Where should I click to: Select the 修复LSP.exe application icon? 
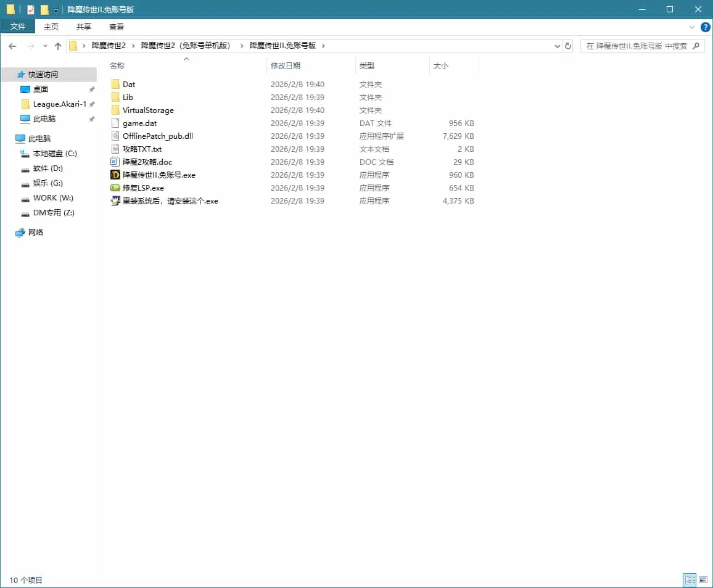[x=115, y=188]
